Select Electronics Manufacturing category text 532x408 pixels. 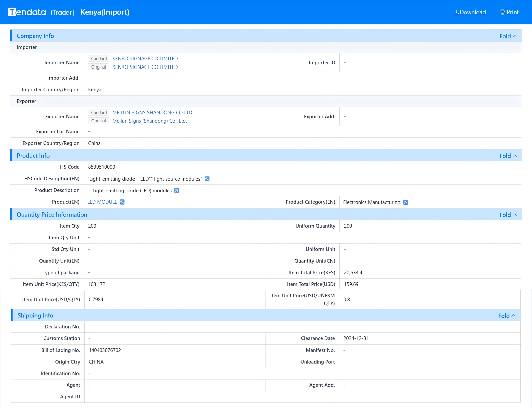(x=372, y=202)
